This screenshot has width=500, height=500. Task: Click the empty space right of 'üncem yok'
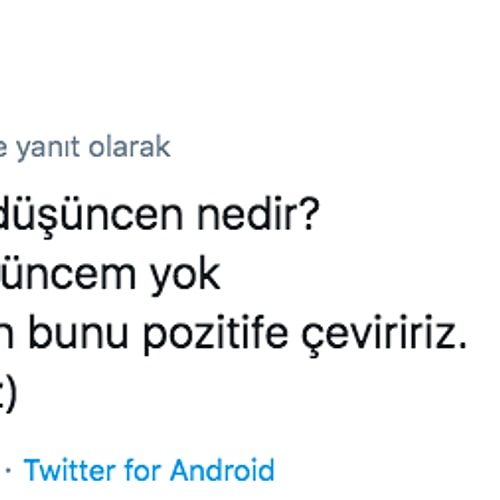tap(360, 277)
